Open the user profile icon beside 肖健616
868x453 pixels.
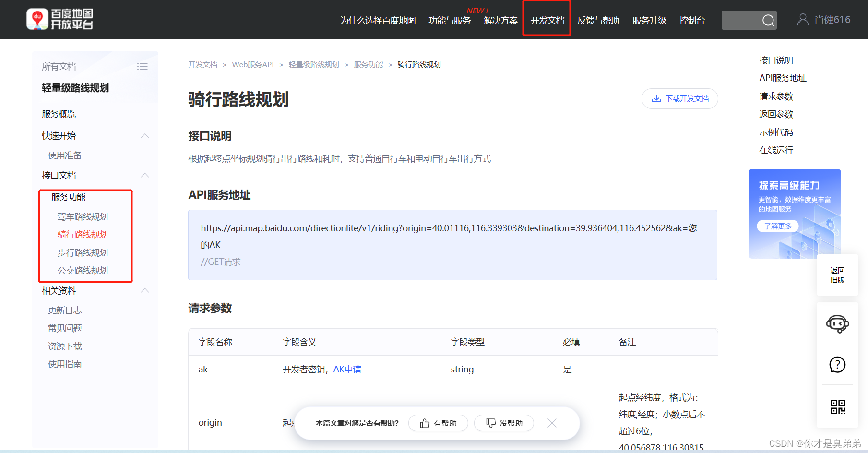point(802,19)
